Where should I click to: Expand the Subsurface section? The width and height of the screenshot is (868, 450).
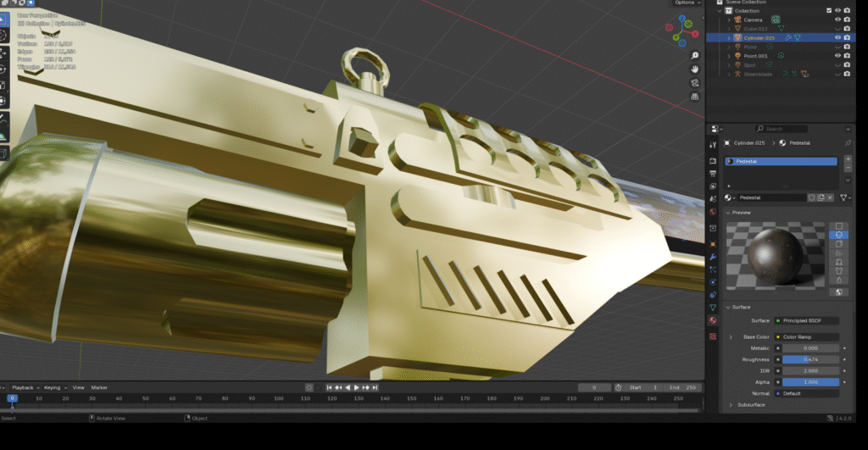[x=730, y=405]
